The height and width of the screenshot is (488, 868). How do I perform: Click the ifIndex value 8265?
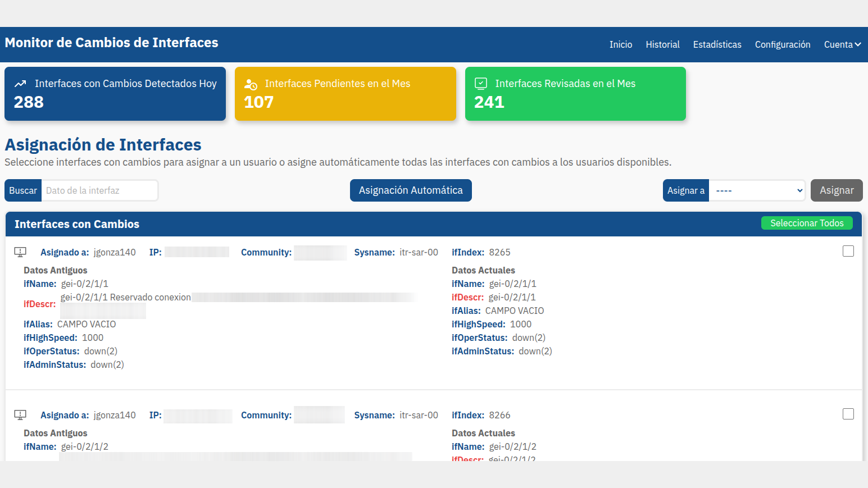pos(499,252)
